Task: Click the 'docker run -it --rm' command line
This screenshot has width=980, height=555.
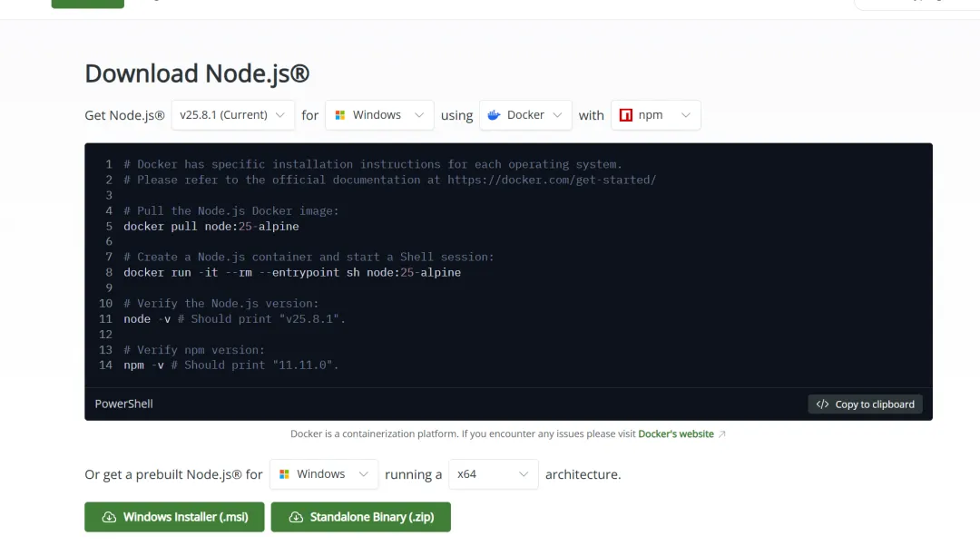Action: (292, 272)
